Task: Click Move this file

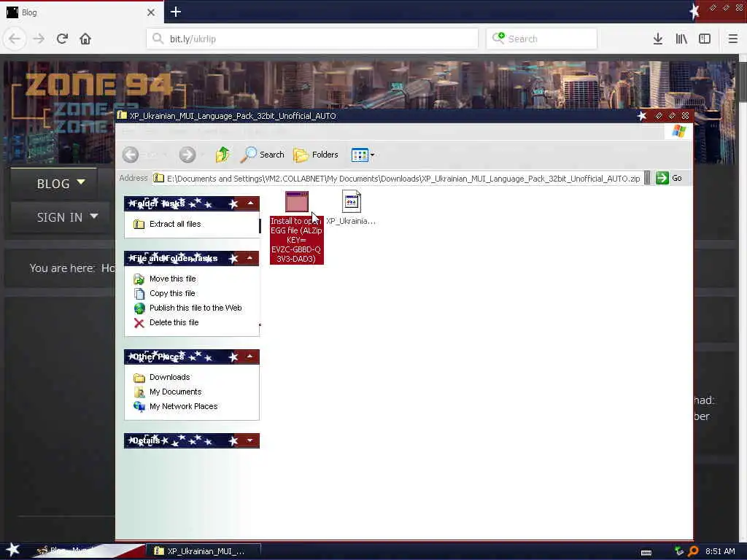Action: [172, 279]
